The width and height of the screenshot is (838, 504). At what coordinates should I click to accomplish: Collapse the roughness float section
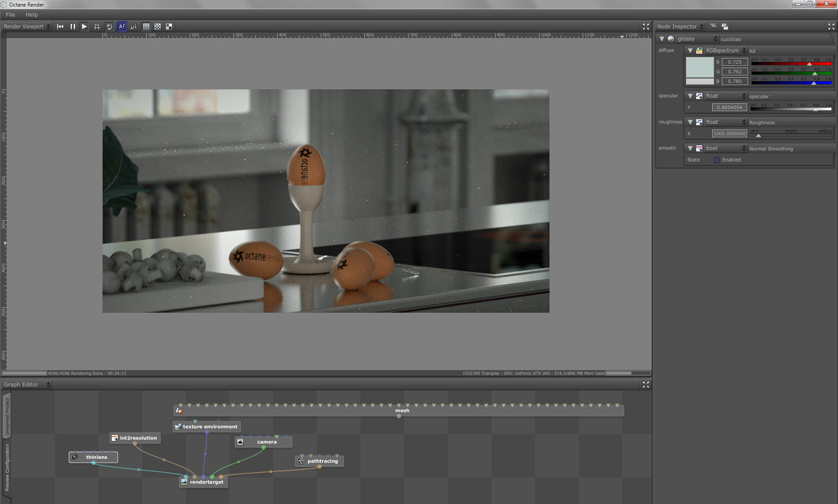[x=690, y=122]
